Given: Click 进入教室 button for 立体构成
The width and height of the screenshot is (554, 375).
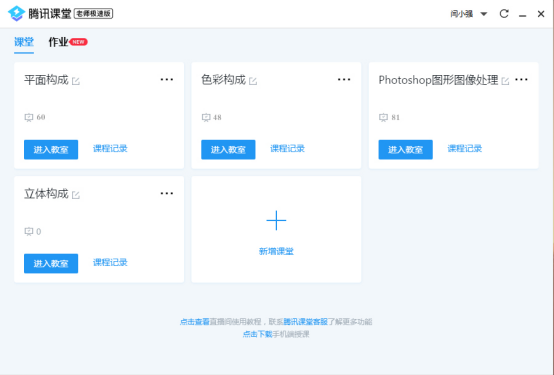Looking at the screenshot, I should (51, 263).
